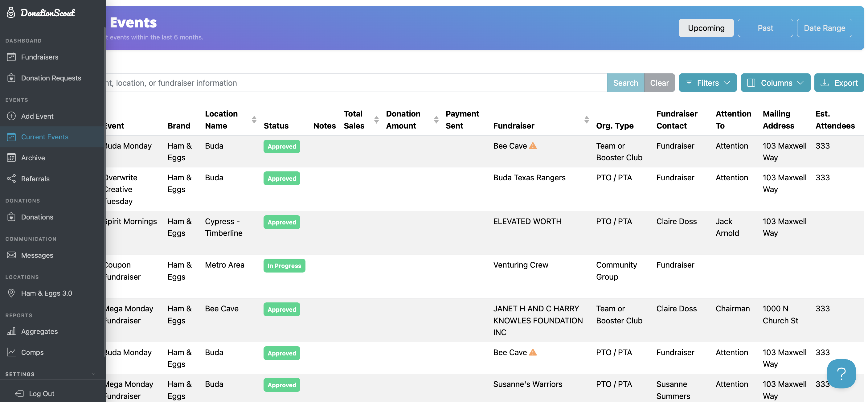Click the download icon on Export
The width and height of the screenshot is (868, 402).
(x=825, y=83)
